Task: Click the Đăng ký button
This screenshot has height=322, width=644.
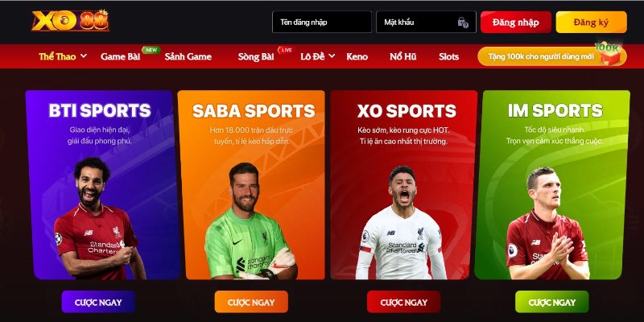Action: pyautogui.click(x=592, y=23)
